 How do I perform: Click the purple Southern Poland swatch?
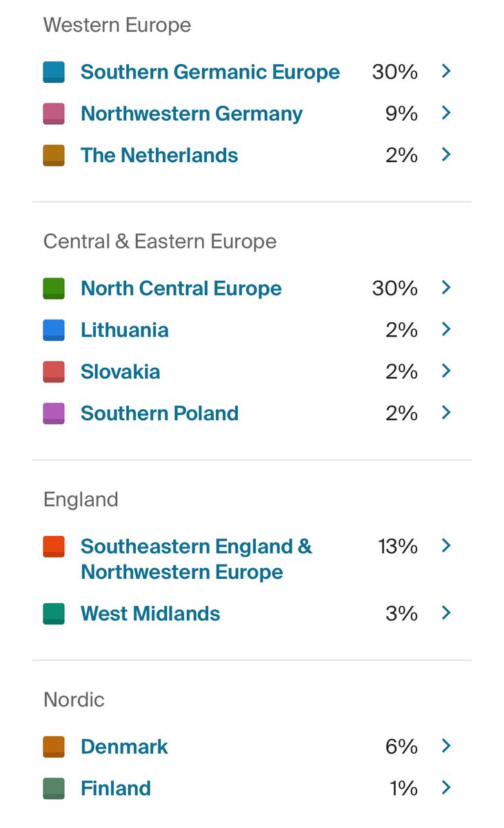(54, 413)
